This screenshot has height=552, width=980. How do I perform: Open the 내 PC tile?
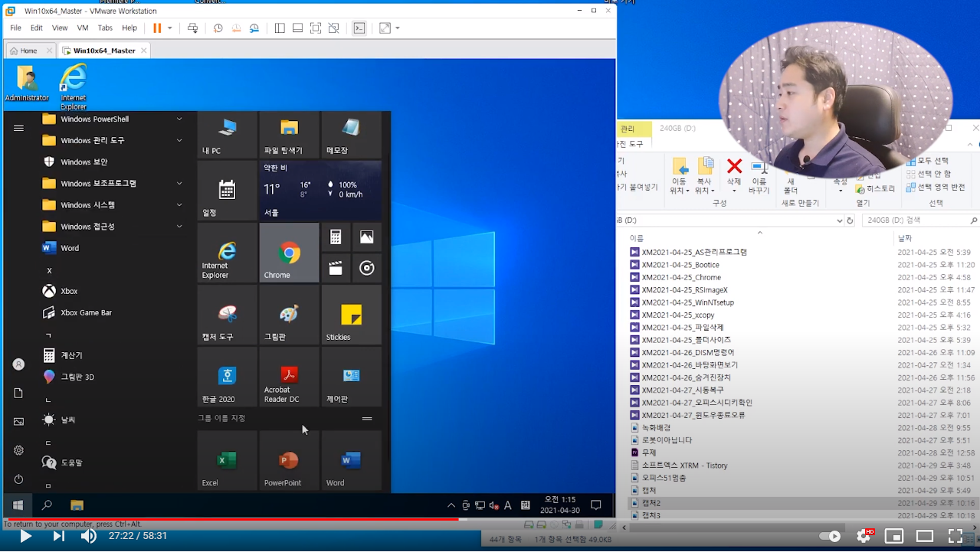click(x=227, y=135)
